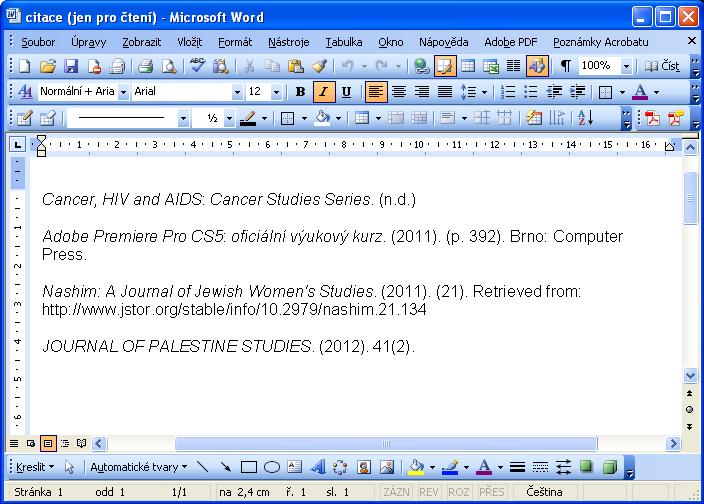Run the spelling and grammar check
Viewport: 704px width, 504px height.
pyautogui.click(x=197, y=66)
